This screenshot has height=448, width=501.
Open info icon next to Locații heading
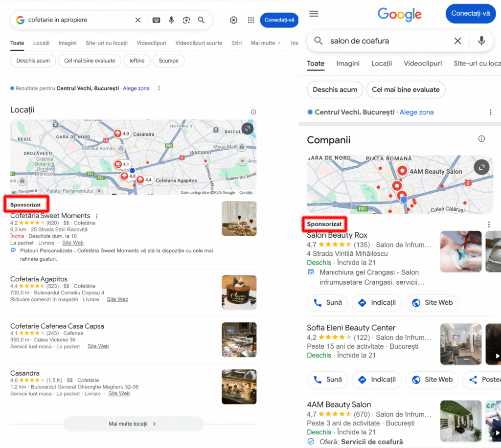coord(253,112)
